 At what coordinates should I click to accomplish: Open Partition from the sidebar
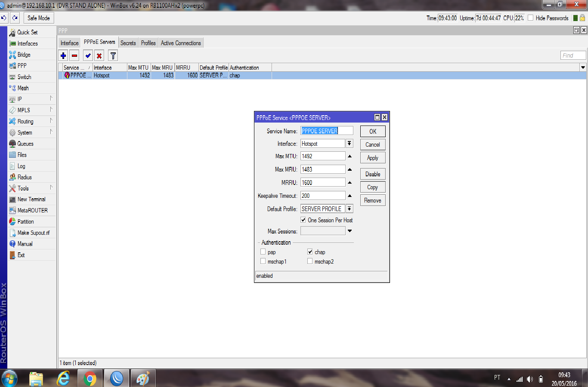[26, 222]
